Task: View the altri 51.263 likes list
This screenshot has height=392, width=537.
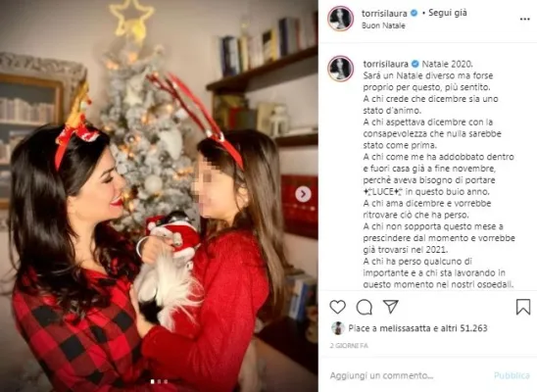Action: pyautogui.click(x=464, y=328)
